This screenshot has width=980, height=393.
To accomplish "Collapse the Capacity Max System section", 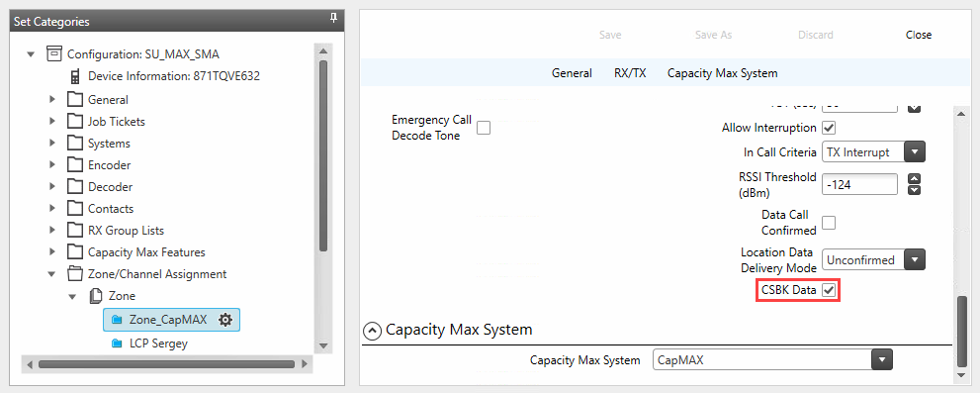I will tap(372, 330).
